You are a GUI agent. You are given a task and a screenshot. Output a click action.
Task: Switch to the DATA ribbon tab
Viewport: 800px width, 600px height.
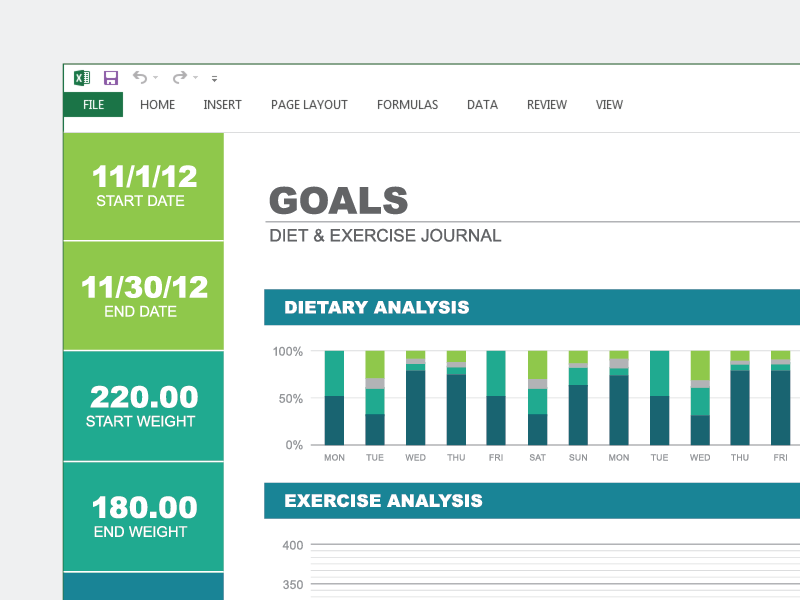click(x=483, y=105)
